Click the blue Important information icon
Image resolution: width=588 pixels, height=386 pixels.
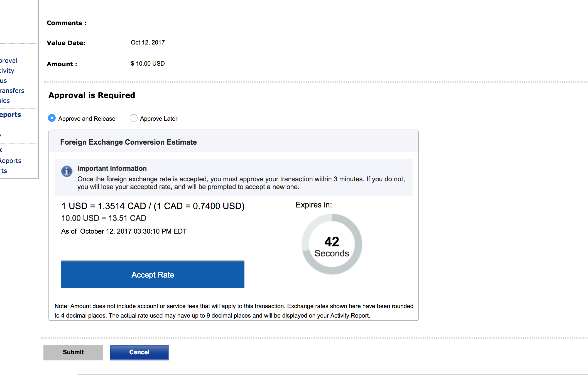tap(67, 171)
